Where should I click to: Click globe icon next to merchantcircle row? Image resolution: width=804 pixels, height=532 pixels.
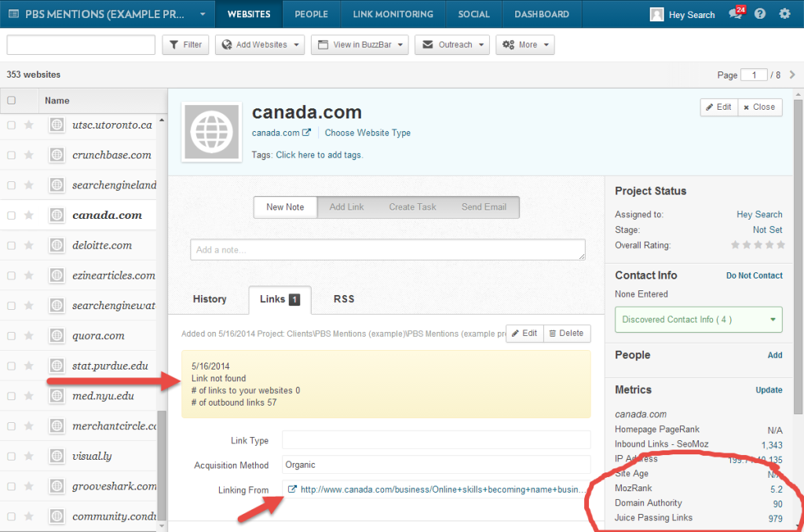57,426
